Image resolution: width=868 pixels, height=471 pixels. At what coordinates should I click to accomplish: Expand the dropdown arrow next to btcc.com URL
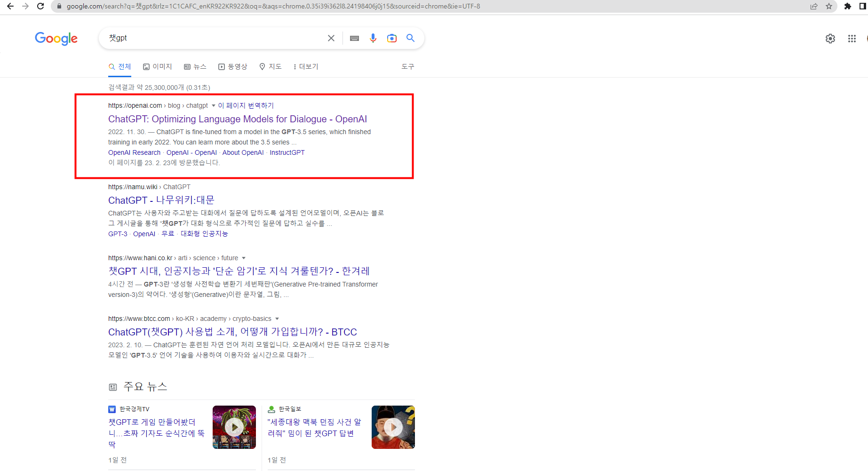[x=277, y=319]
